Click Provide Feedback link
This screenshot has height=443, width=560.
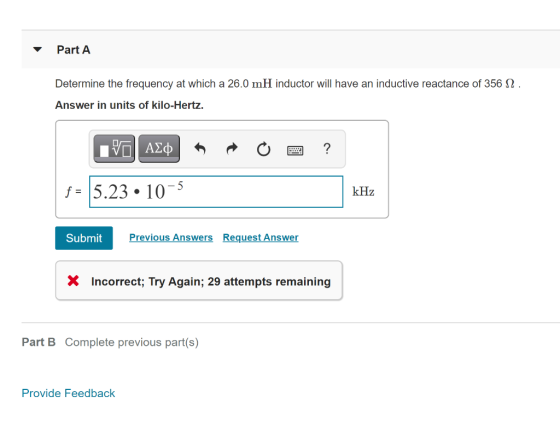pyautogui.click(x=68, y=393)
